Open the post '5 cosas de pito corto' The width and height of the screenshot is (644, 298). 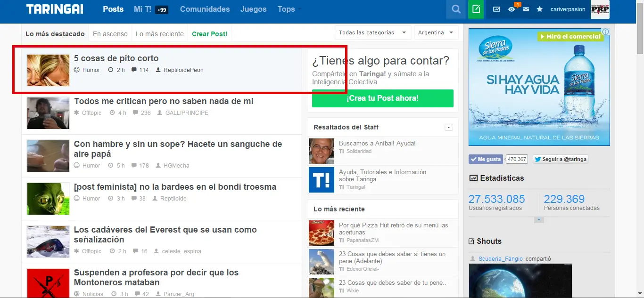coord(116,58)
